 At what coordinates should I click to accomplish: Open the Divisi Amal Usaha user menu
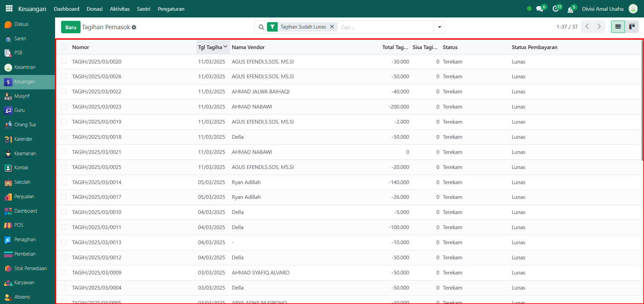click(x=603, y=9)
